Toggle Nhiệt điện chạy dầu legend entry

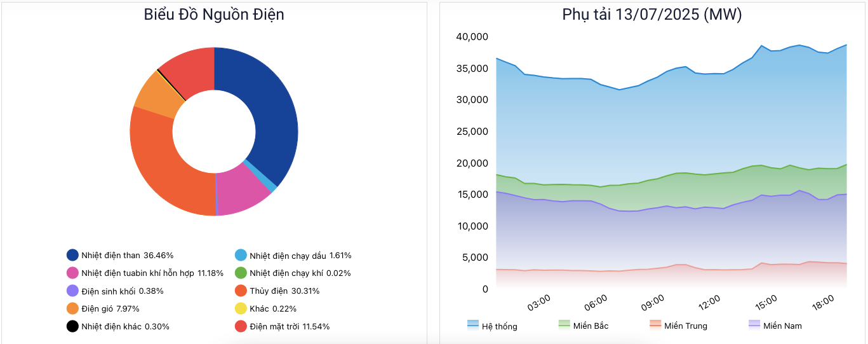293,256
